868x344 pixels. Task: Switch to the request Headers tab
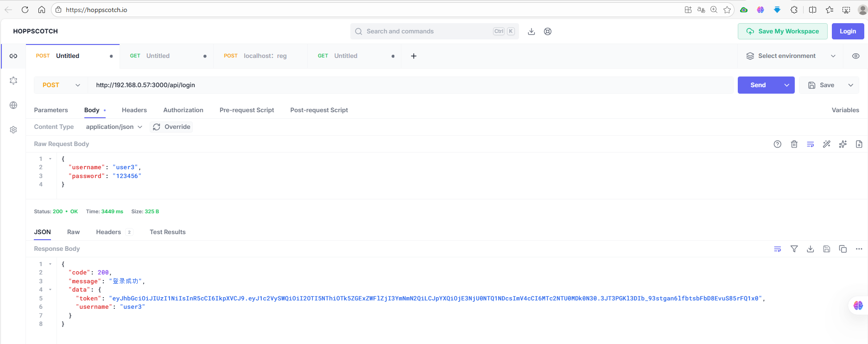134,110
